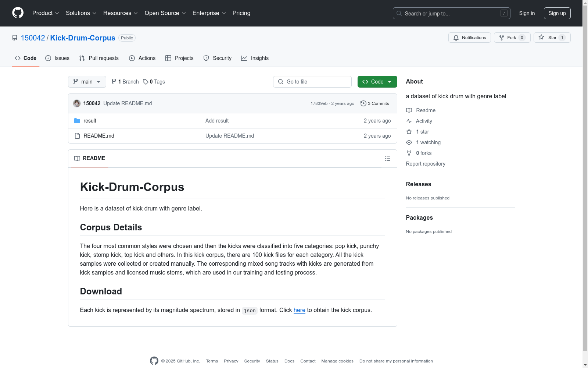The width and height of the screenshot is (588, 368).
Task: Open the commit hash 17839eb
Action: point(319,103)
